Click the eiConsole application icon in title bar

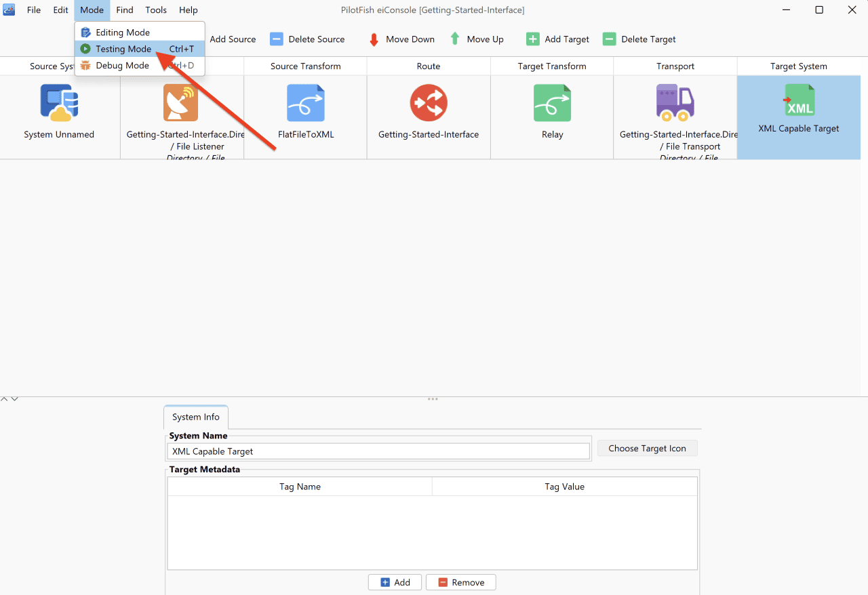9,10
